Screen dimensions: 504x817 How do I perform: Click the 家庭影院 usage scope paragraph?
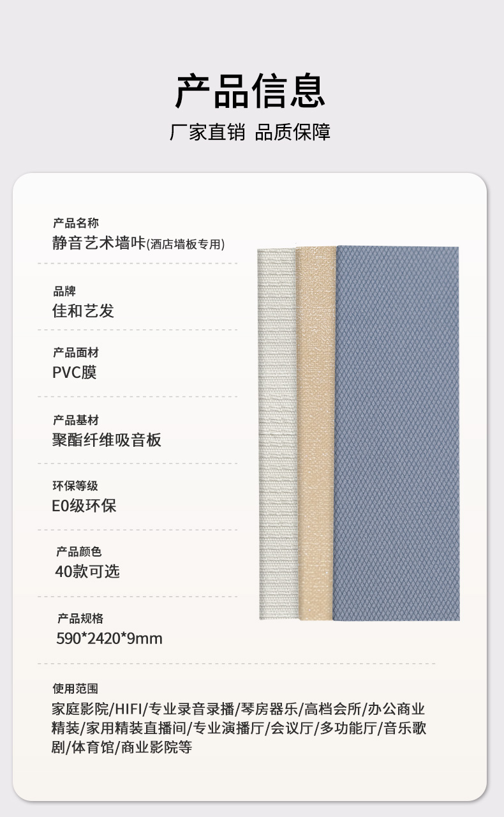(239, 728)
